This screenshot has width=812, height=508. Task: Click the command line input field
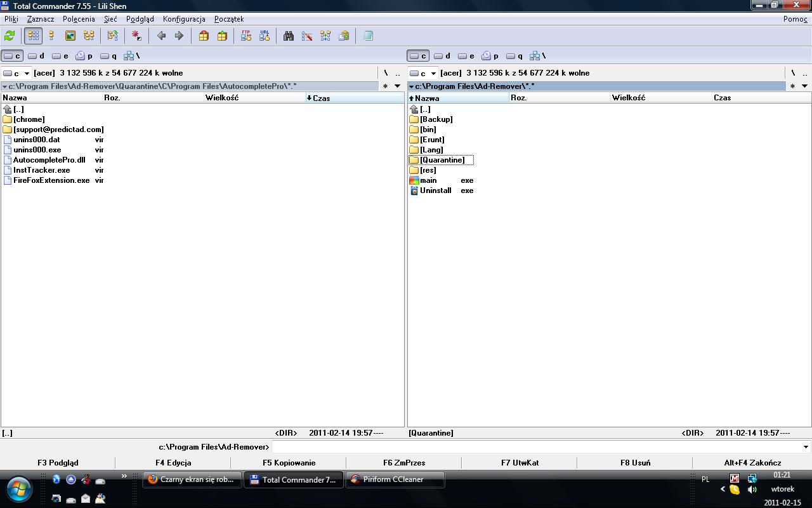point(536,447)
